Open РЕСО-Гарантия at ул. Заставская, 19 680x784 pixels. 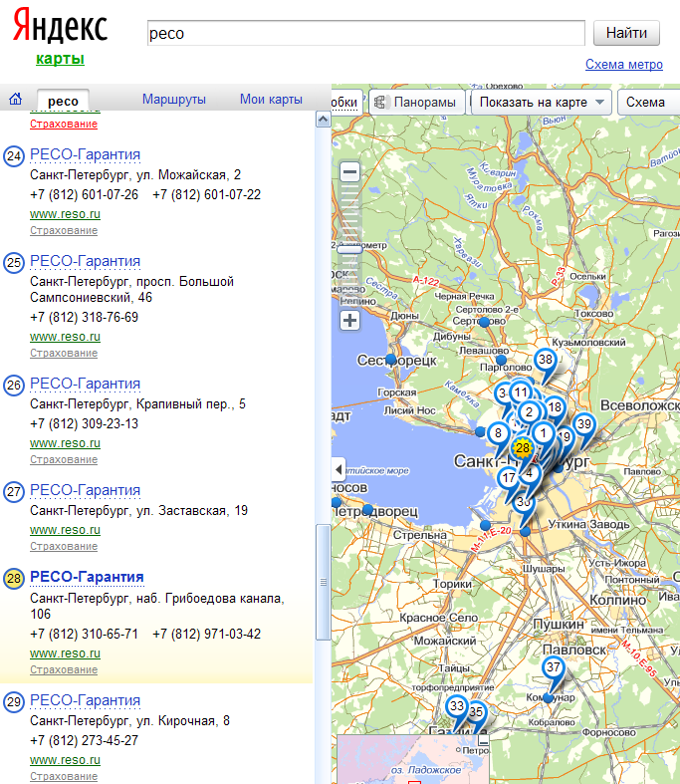coord(85,490)
